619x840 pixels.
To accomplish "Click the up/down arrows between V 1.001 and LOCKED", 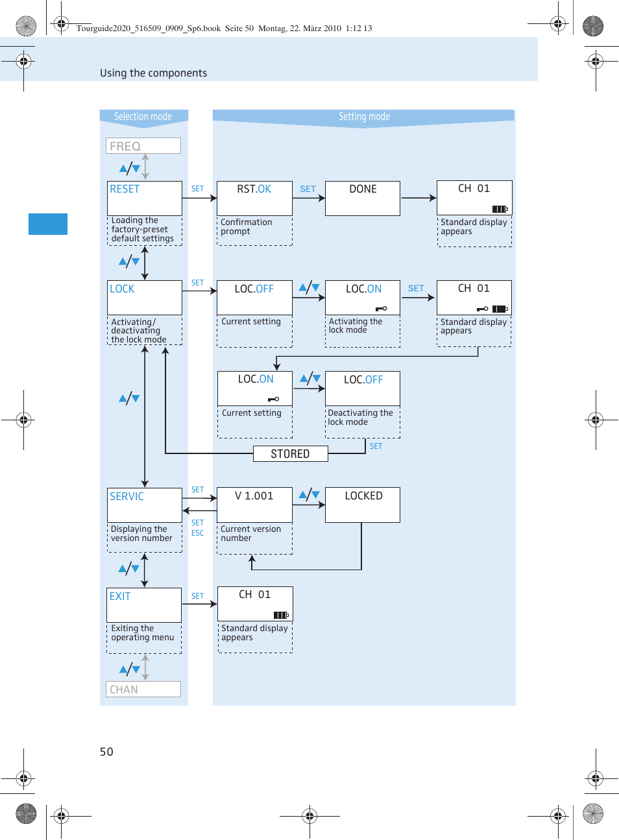I will [x=309, y=495].
